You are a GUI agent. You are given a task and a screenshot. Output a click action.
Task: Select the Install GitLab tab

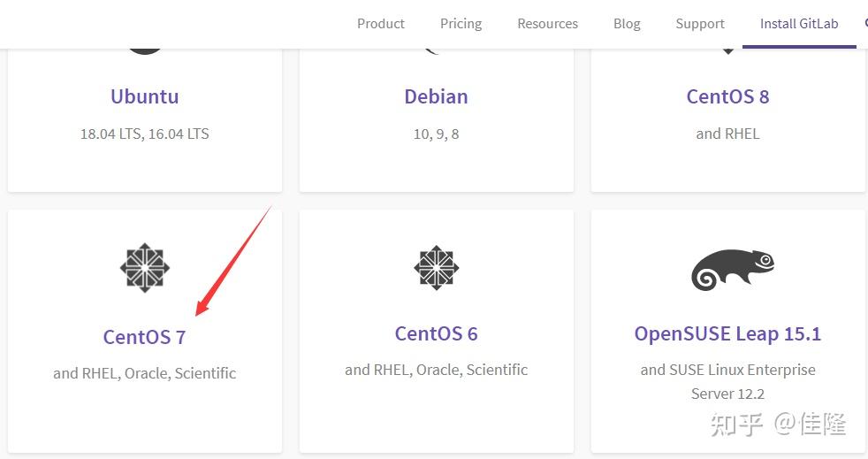click(x=799, y=24)
